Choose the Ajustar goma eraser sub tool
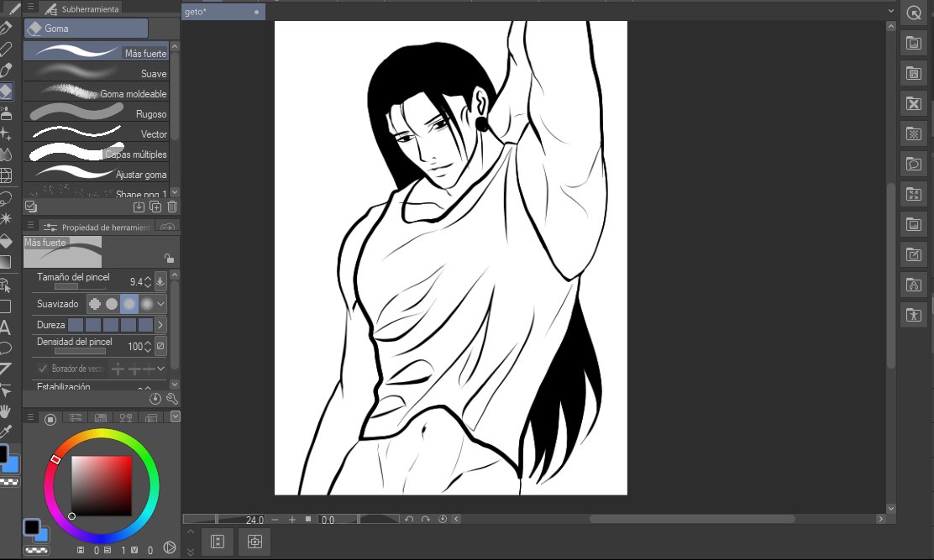934x560 pixels. pyautogui.click(x=97, y=175)
